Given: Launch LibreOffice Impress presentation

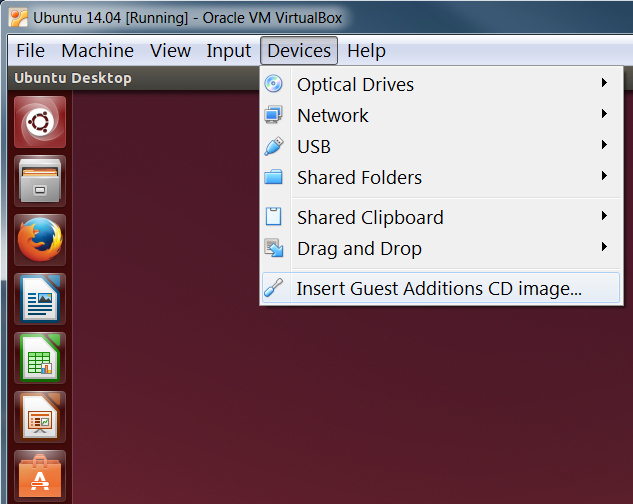Looking at the screenshot, I should coord(40,417).
